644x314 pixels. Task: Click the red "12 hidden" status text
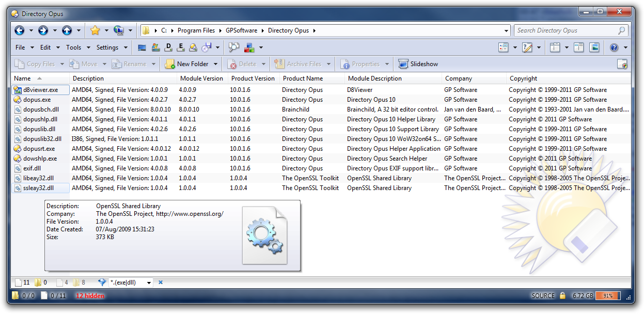(90, 296)
